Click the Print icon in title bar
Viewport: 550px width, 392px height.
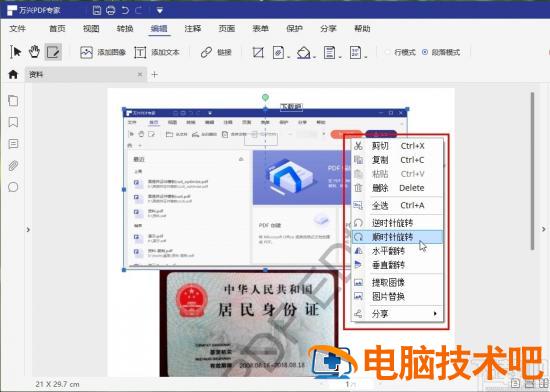pyautogui.click(x=111, y=11)
